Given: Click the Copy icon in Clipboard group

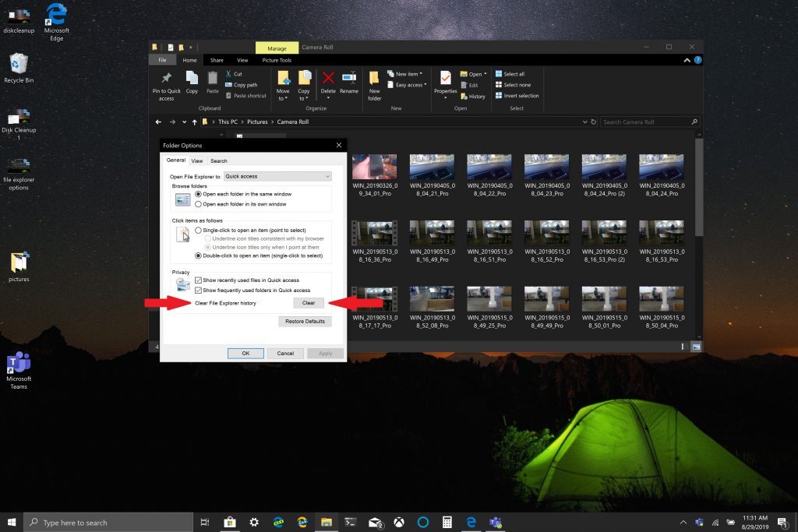Looking at the screenshot, I should 192,79.
